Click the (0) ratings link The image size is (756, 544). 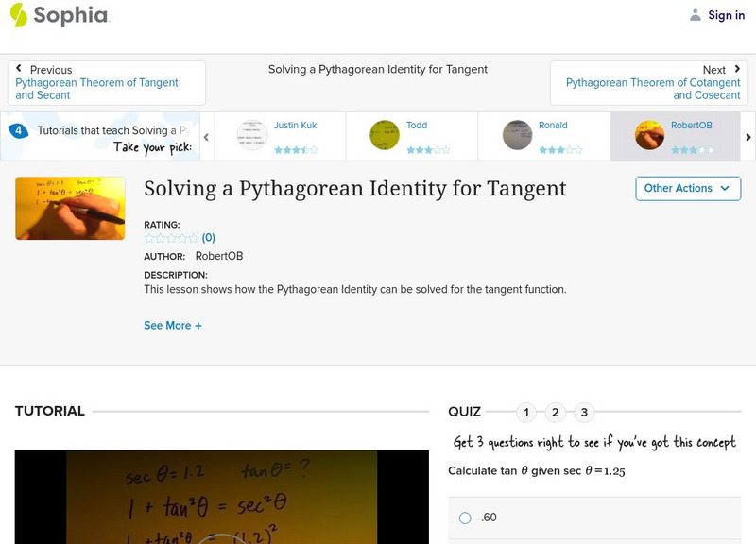[x=208, y=240]
